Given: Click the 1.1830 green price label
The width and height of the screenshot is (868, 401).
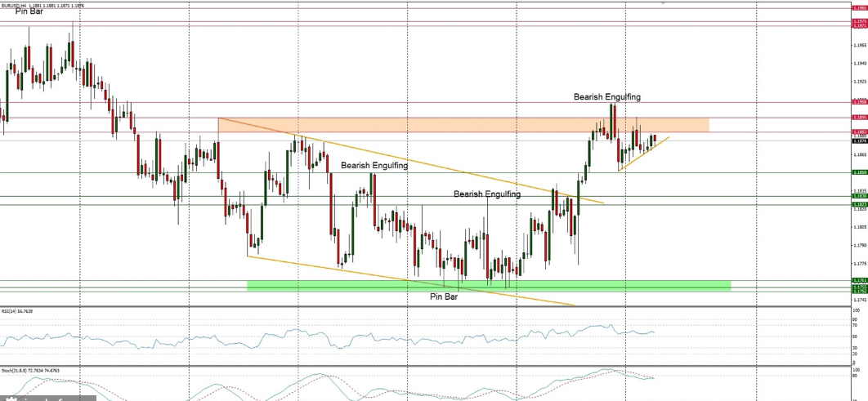Looking at the screenshot, I should (859, 196).
